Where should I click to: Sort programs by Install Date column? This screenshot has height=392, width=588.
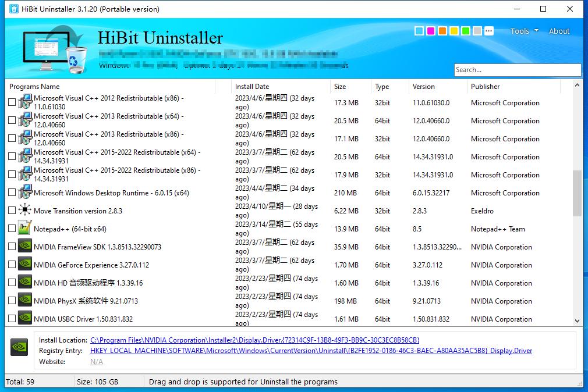252,87
